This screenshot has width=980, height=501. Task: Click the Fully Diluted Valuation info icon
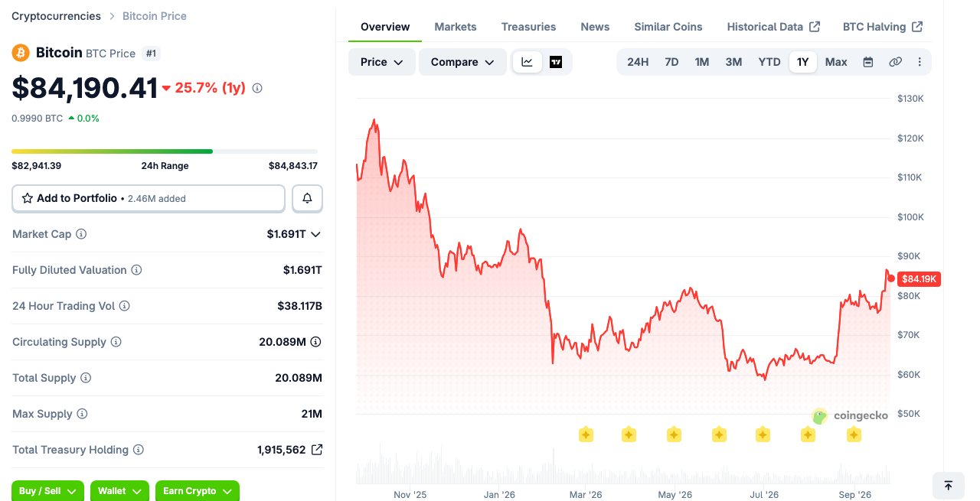136,270
